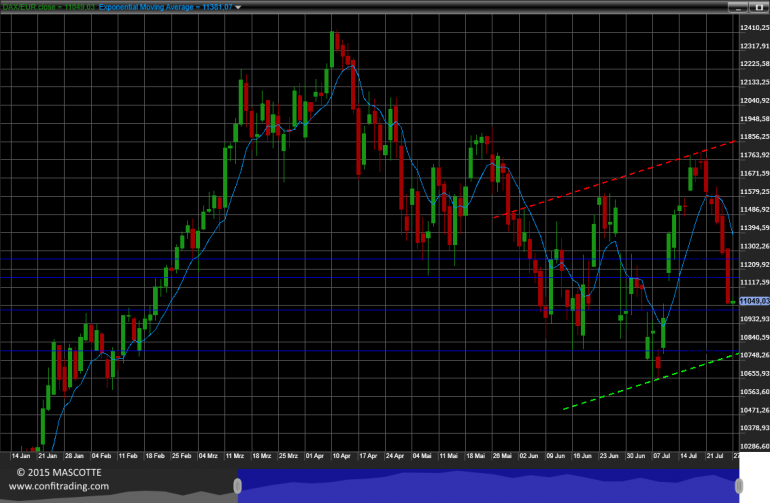Click the 21 Jul date label
This screenshot has width=770, height=503.
[x=715, y=456]
